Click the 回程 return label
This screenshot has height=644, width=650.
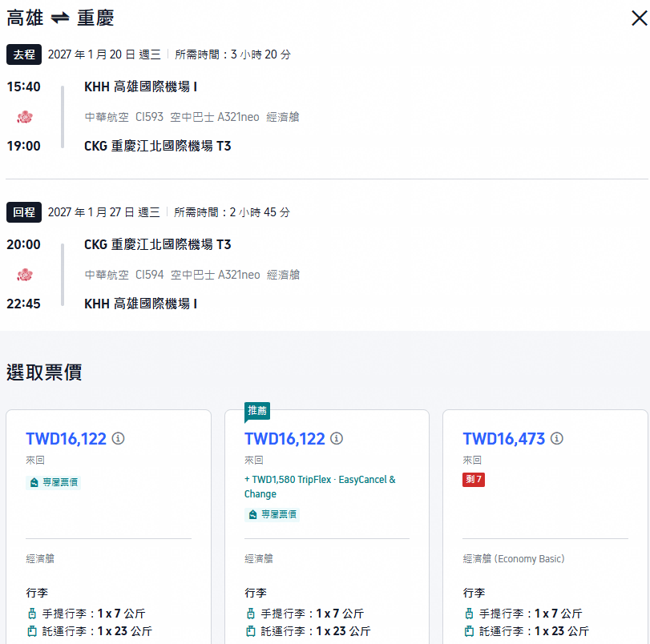(24, 212)
